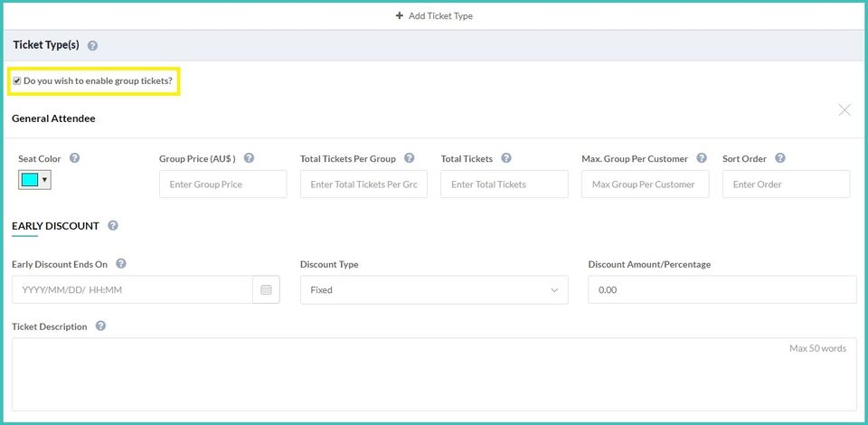Click help icon next to Ticket Type(s)
Screen dimensions: 868x425
[92, 45]
